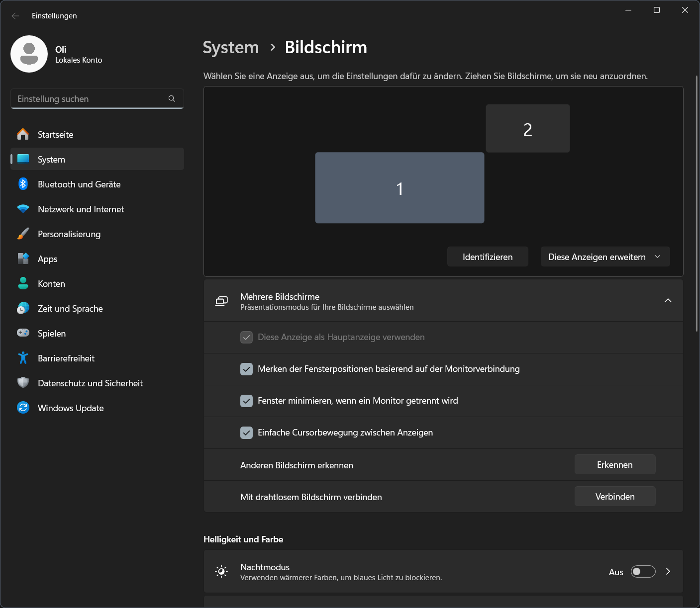Turn on the Nachtmodus switch

pos(643,572)
